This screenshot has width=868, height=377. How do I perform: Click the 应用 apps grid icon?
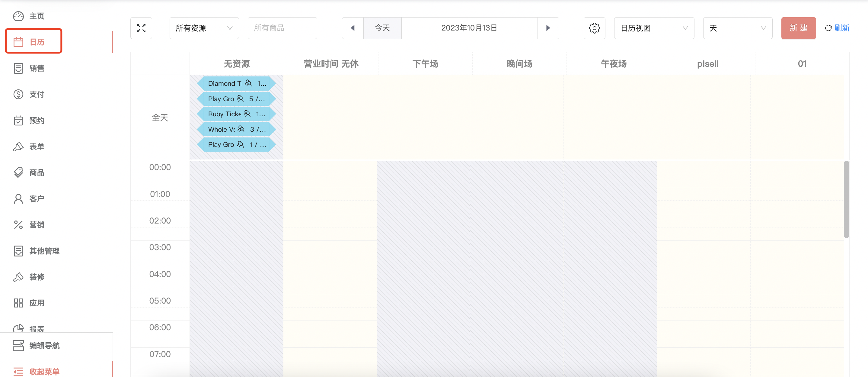18,303
